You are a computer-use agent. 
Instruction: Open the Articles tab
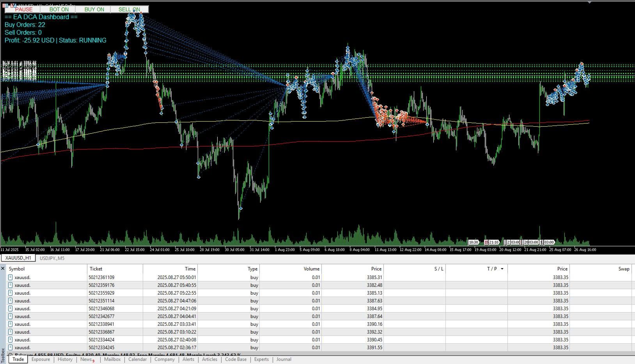click(210, 359)
